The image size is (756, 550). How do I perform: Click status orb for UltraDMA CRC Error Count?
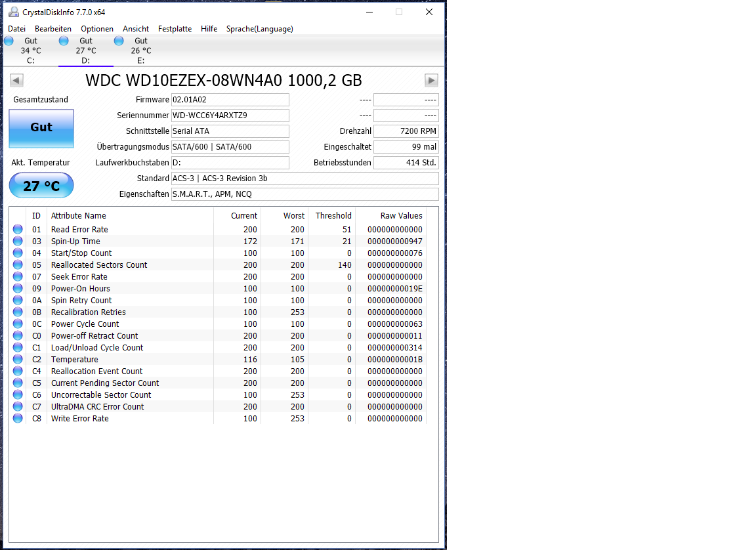(18, 406)
